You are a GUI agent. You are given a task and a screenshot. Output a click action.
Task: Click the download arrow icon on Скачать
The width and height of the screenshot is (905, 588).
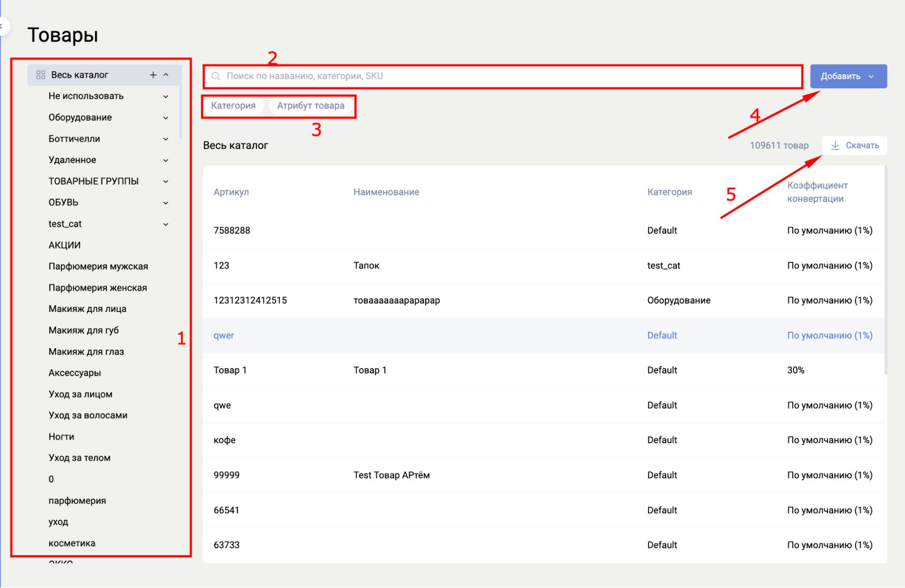pos(835,145)
